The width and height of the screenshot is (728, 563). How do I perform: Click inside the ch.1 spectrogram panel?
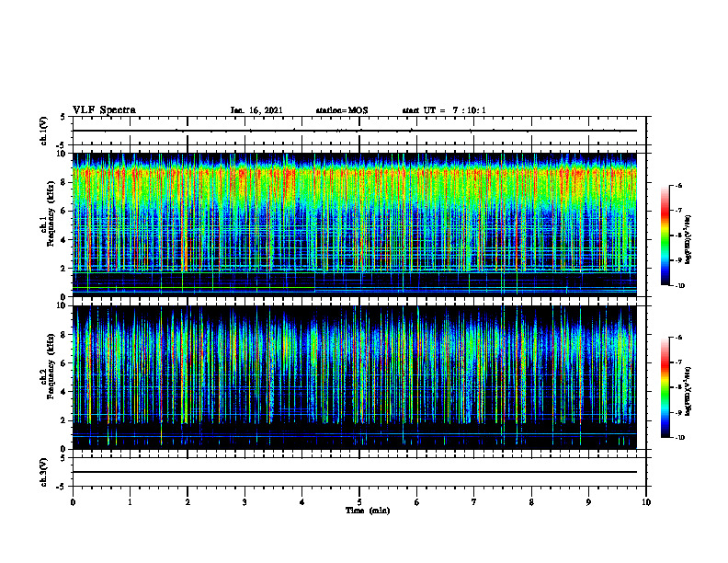click(355, 224)
